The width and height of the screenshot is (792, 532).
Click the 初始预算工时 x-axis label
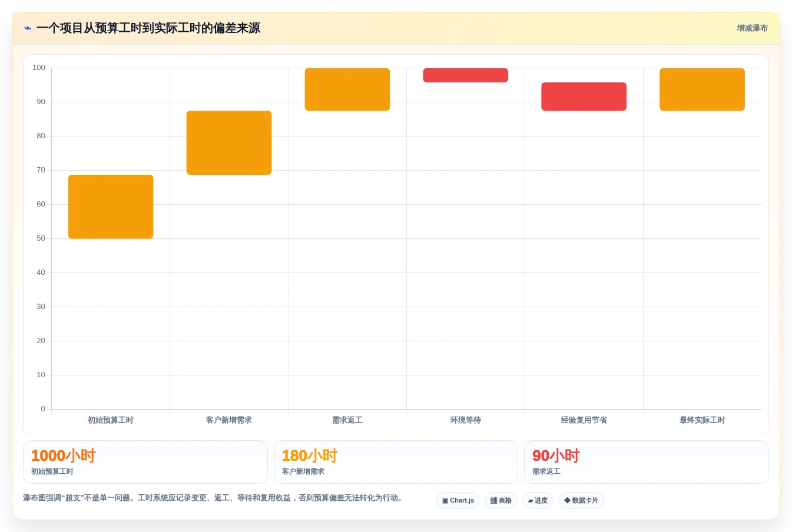coord(111,420)
